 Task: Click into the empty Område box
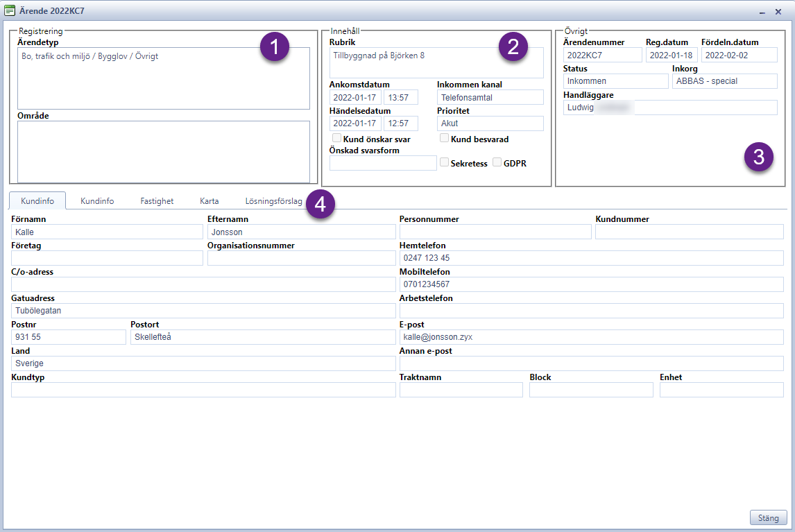pyautogui.click(x=164, y=152)
